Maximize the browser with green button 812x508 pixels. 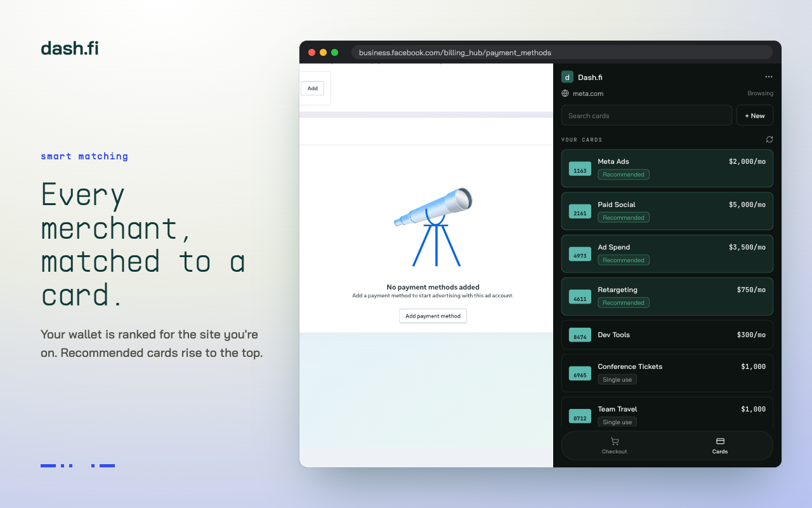pos(334,53)
